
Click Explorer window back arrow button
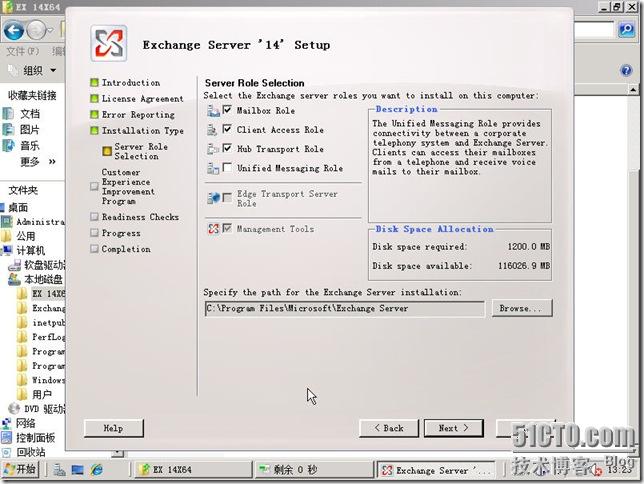(14, 30)
